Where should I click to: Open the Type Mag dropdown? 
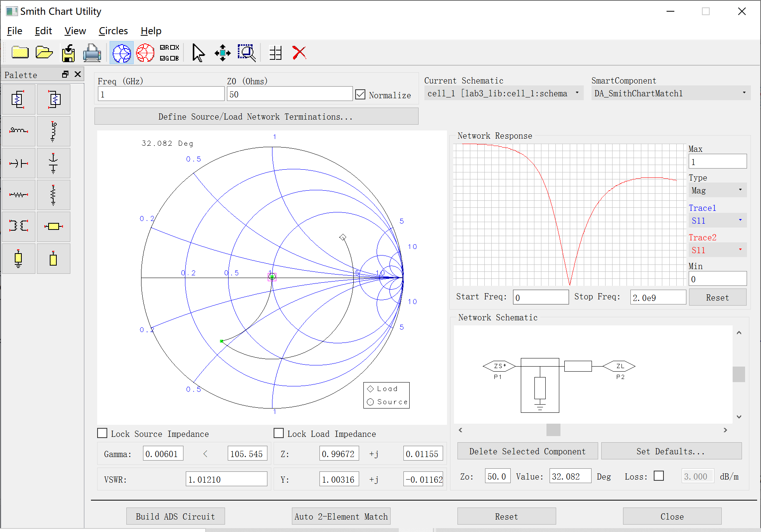click(x=717, y=190)
